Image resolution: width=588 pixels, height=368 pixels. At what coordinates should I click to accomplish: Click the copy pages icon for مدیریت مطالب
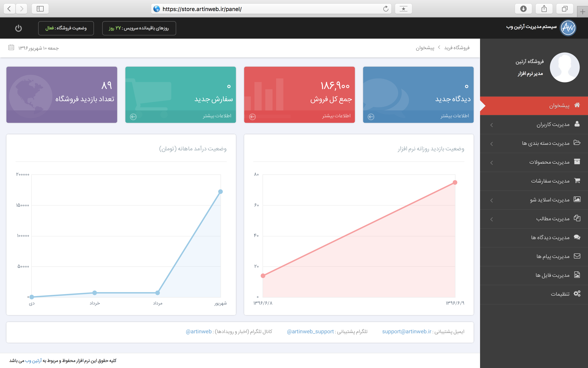click(577, 218)
